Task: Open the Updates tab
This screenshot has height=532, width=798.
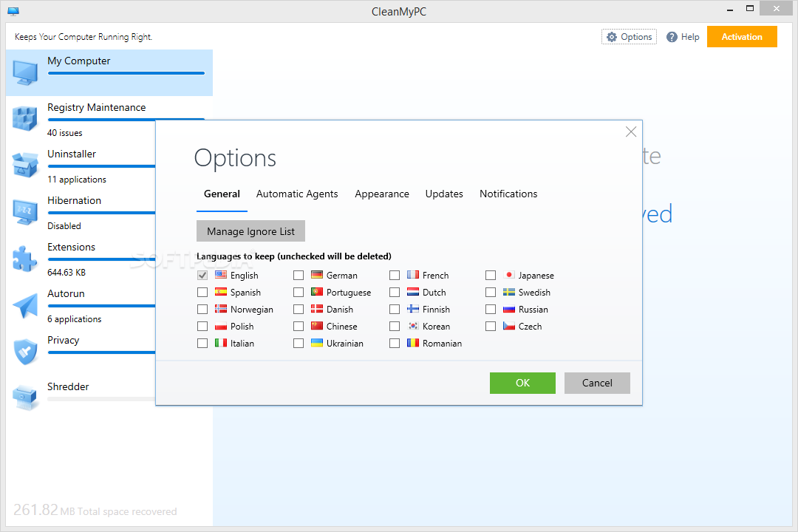Action: pos(444,194)
